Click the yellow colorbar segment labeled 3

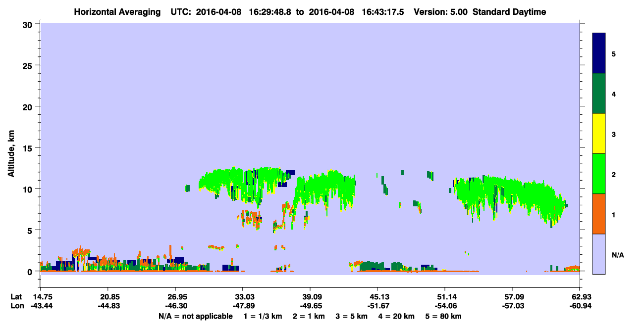[599, 134]
